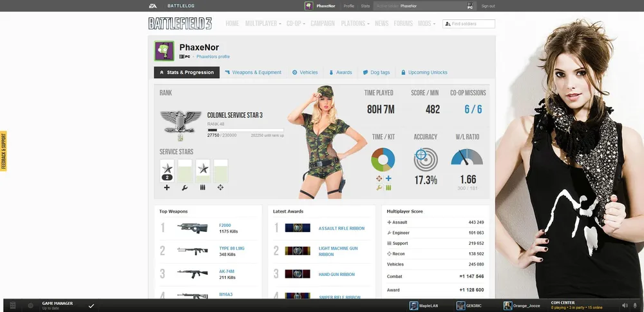Click the EA logo in top bar
The height and width of the screenshot is (312, 644).
pyautogui.click(x=152, y=6)
